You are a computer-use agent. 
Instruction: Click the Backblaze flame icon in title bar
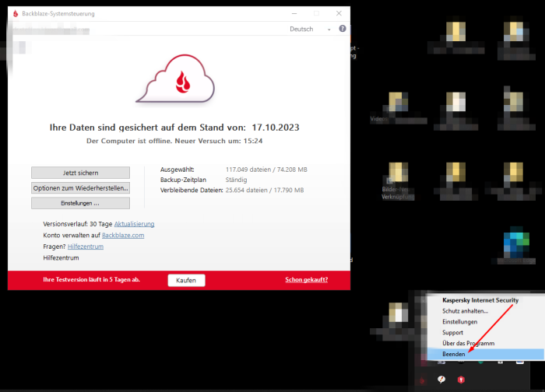16,13
